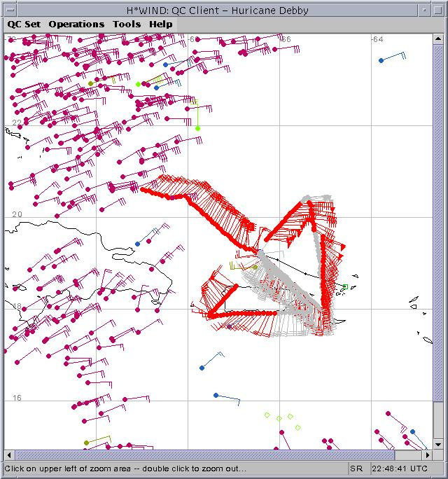Viewport: 448px width, 479px height.
Task: Select the blue wind observation near longitude -64
Action: click(381, 61)
